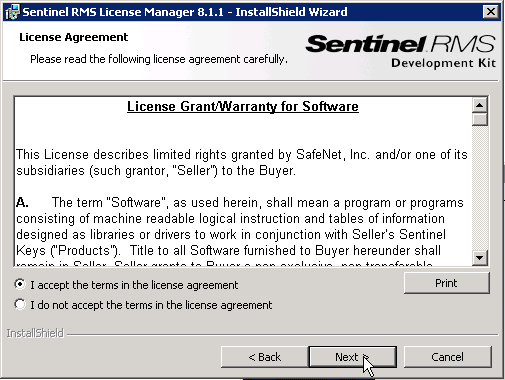This screenshot has width=505, height=380.
Task: Click the 'License Grant/Warranty for Software' heading
Action: 243,107
